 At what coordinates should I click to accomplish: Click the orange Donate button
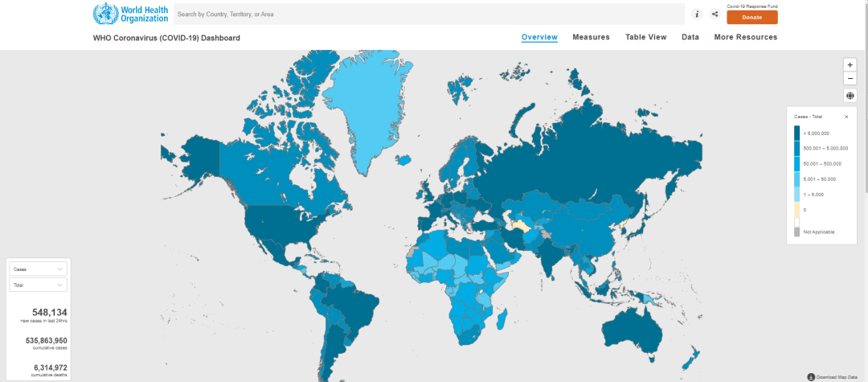pos(751,17)
